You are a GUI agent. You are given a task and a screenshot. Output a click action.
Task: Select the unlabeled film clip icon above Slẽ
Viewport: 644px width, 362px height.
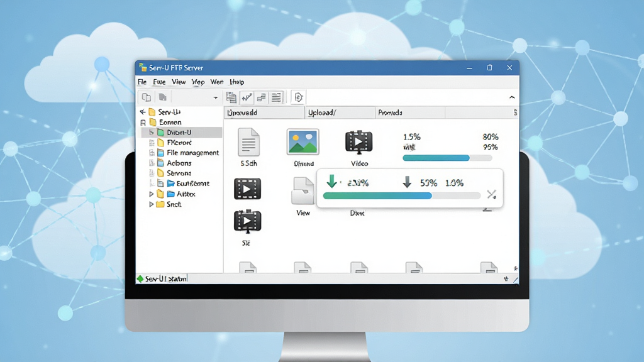point(247,189)
